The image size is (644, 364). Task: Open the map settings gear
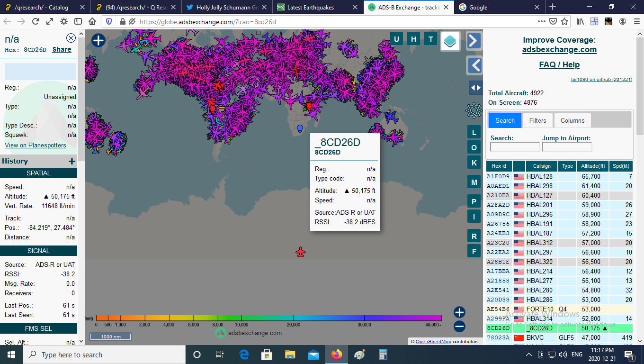[x=474, y=110]
